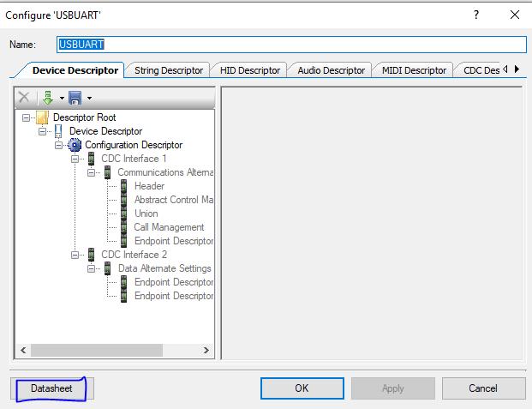Click the green import descriptor arrow icon

[48, 98]
